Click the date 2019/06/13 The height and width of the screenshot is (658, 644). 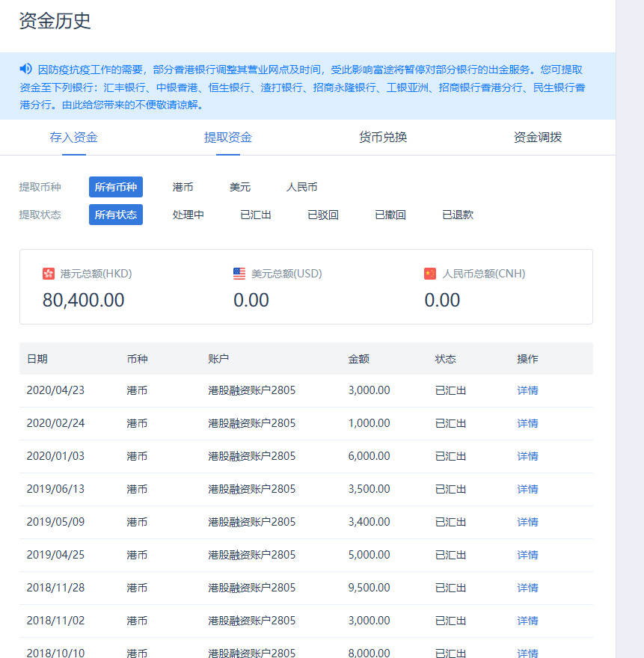(x=55, y=489)
